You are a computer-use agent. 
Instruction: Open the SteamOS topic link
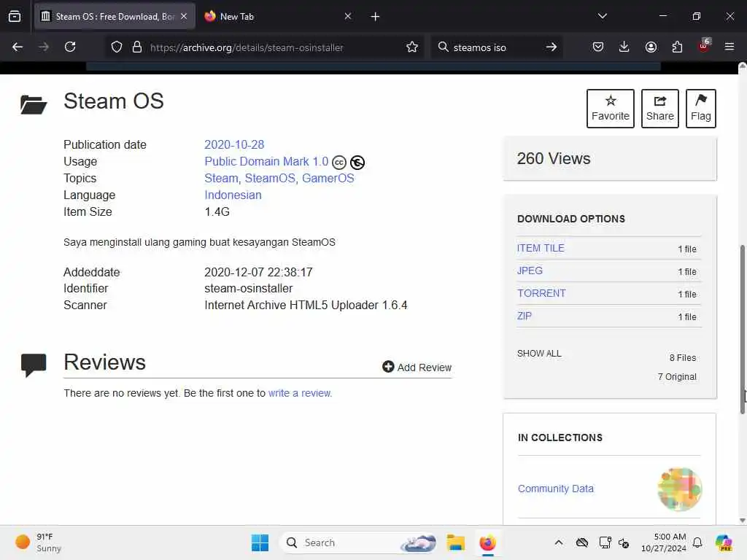(270, 178)
